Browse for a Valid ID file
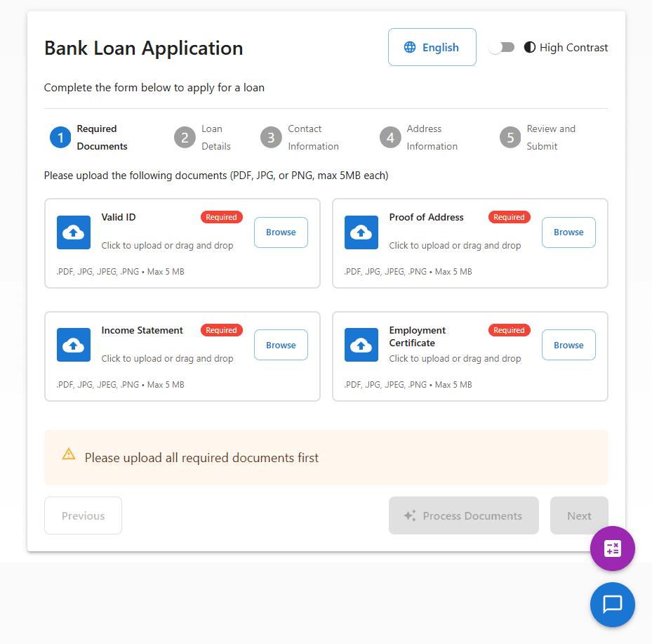The image size is (652, 644). (281, 232)
